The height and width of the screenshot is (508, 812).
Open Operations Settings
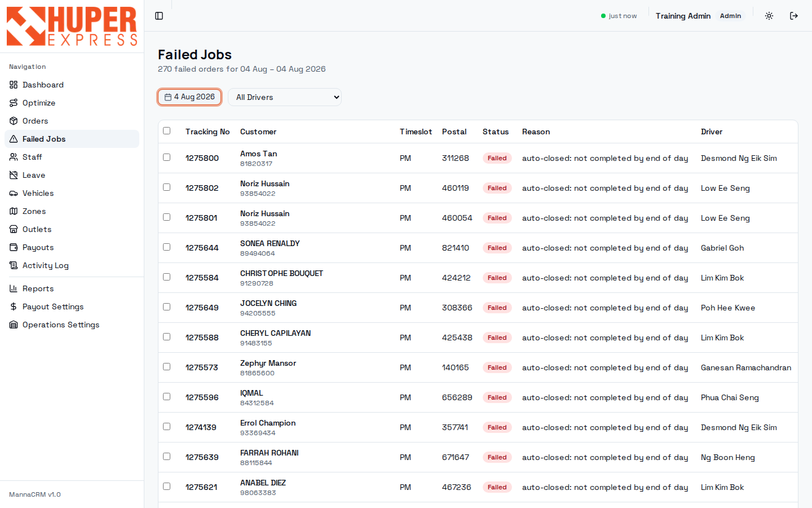(72, 325)
